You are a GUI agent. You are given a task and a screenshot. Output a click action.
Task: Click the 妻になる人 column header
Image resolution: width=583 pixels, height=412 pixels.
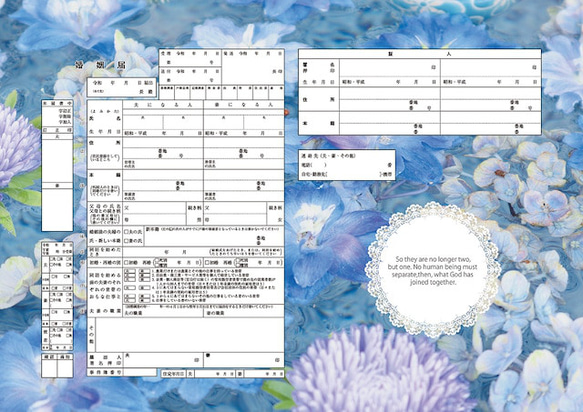[x=244, y=105]
